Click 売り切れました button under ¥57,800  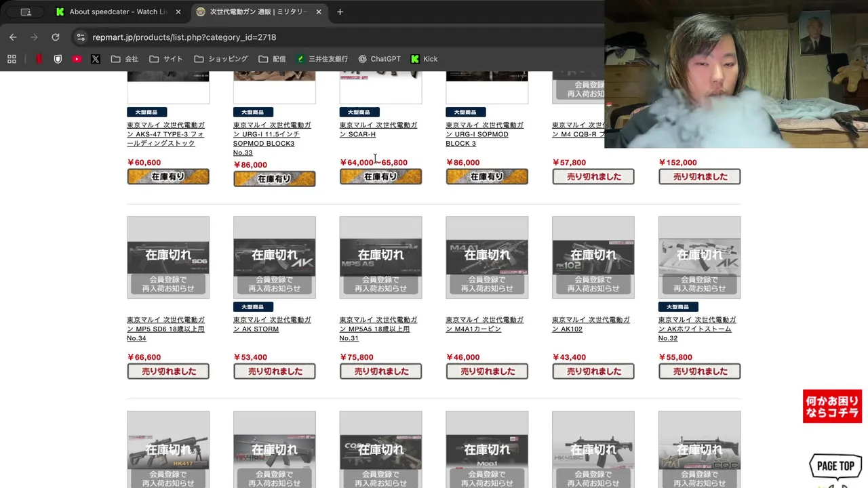[593, 177]
